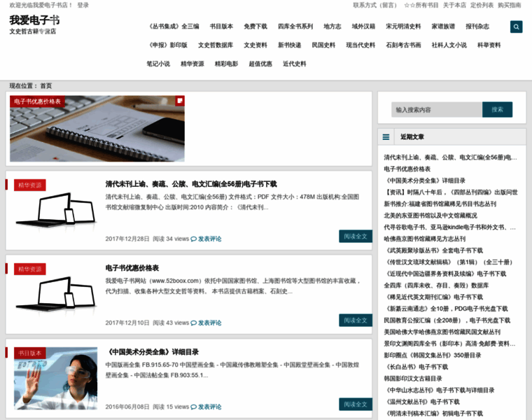The width and height of the screenshot is (532, 420).
Task: Select the 免费下载 menu item
Action: pos(255,27)
